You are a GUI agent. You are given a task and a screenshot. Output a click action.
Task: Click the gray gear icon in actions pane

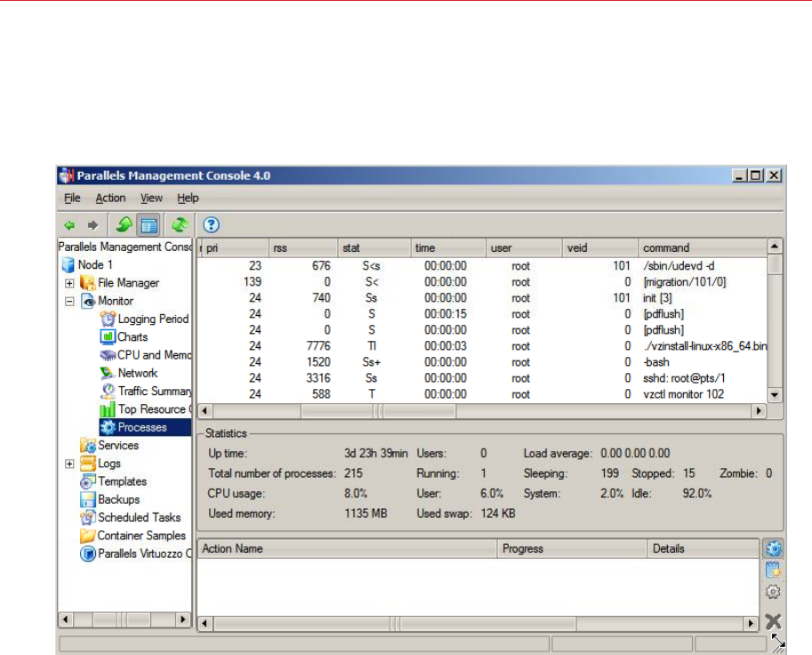[774, 592]
